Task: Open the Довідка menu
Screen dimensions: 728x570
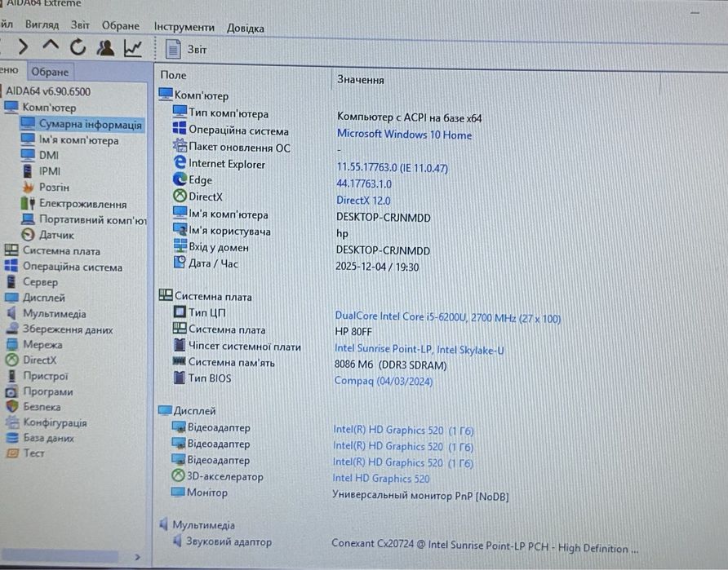Action: point(246,29)
